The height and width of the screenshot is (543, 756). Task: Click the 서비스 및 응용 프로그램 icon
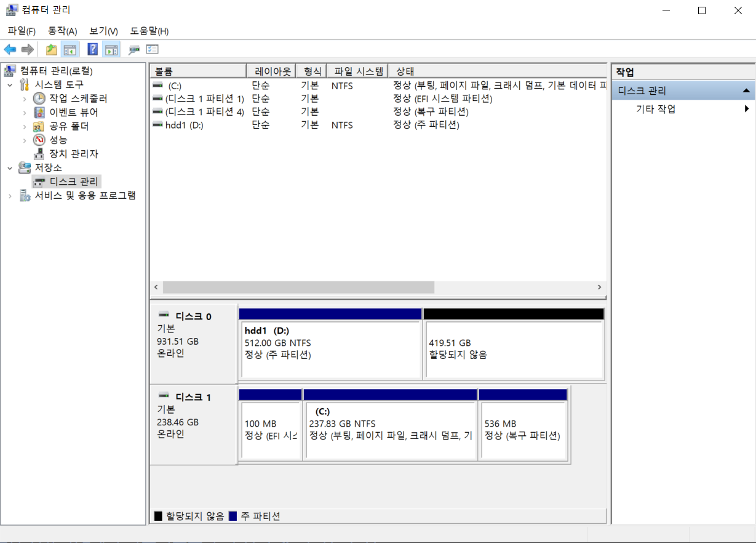coord(25,195)
